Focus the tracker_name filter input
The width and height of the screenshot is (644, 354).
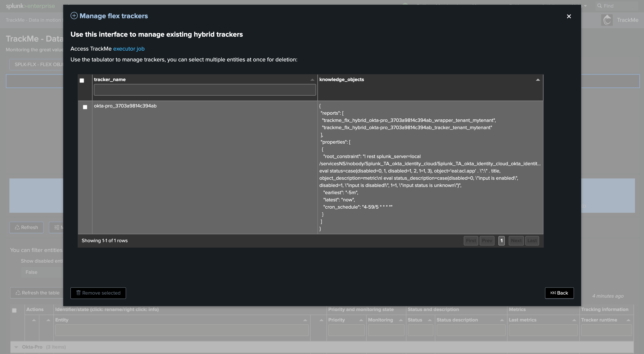(205, 90)
